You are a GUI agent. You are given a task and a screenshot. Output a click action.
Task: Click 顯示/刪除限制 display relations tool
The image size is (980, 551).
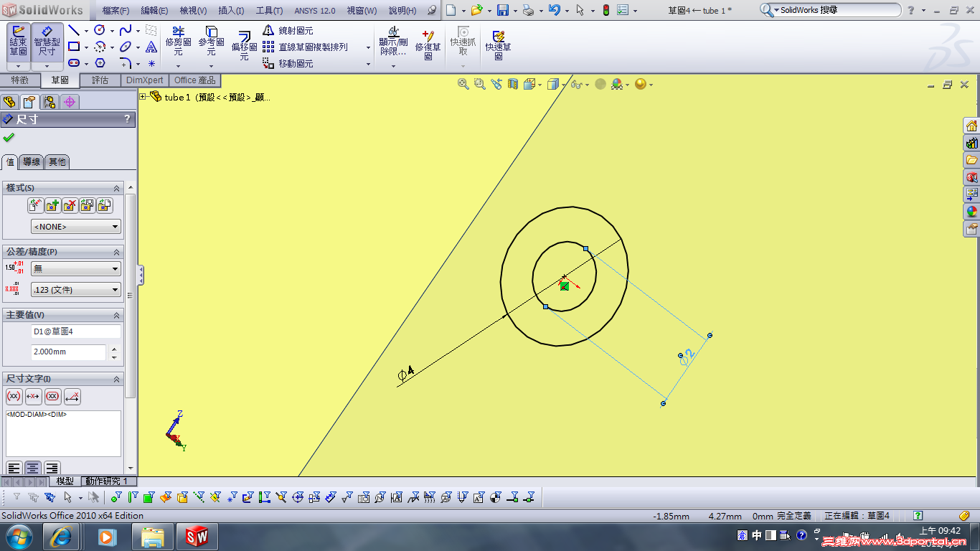(393, 41)
